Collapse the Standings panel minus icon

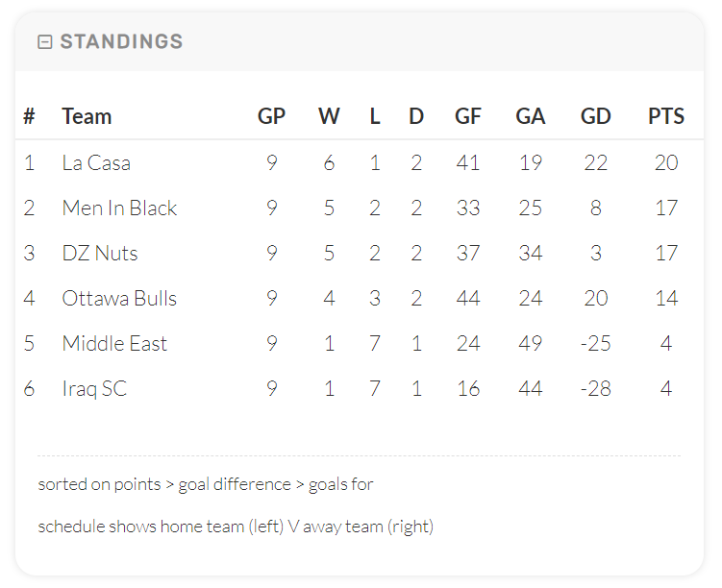pos(44,42)
